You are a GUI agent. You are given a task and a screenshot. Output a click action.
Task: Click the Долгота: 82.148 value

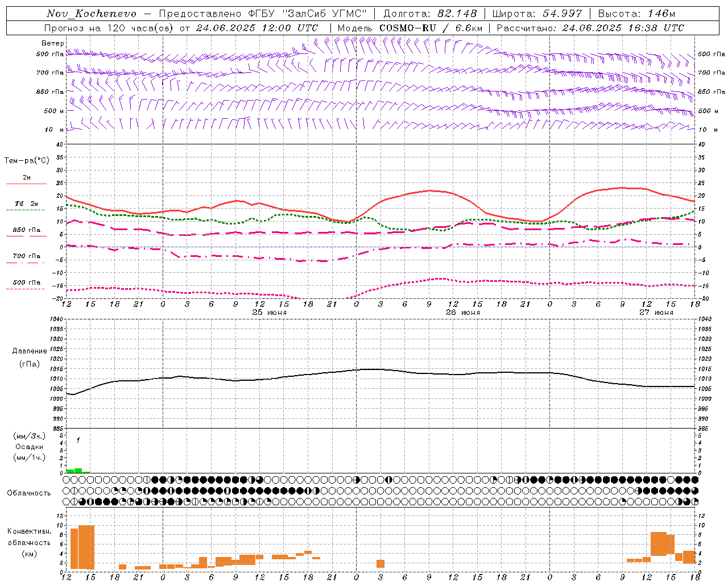430,14
